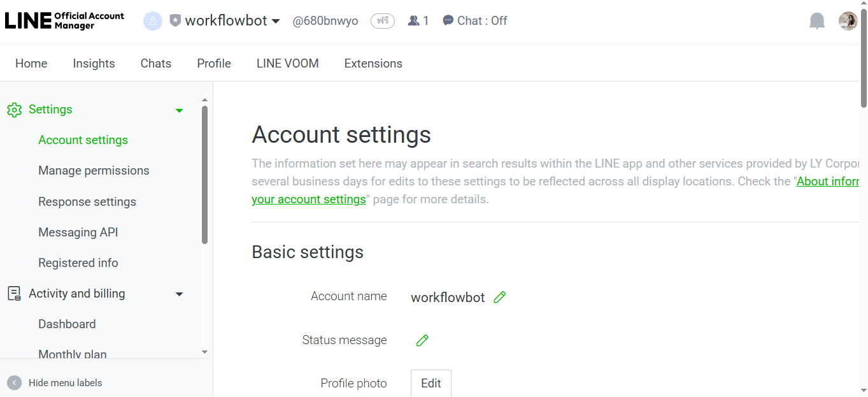Click the Settings gear icon in sidebar
The image size is (868, 397).
click(x=14, y=110)
